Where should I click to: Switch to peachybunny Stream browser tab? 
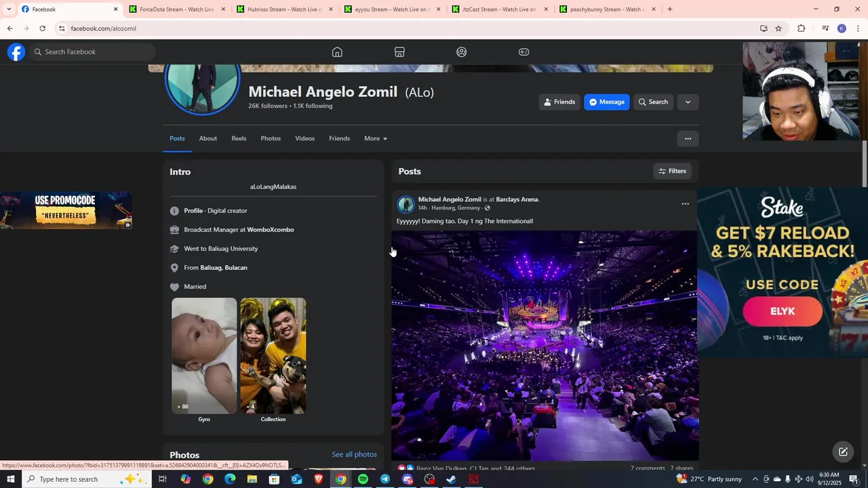click(x=606, y=9)
